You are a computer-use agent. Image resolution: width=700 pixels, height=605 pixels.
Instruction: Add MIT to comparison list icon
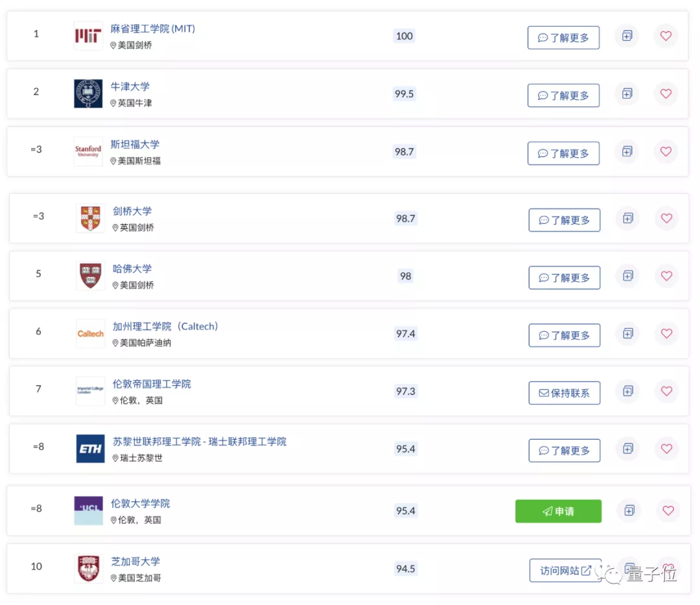tap(627, 36)
